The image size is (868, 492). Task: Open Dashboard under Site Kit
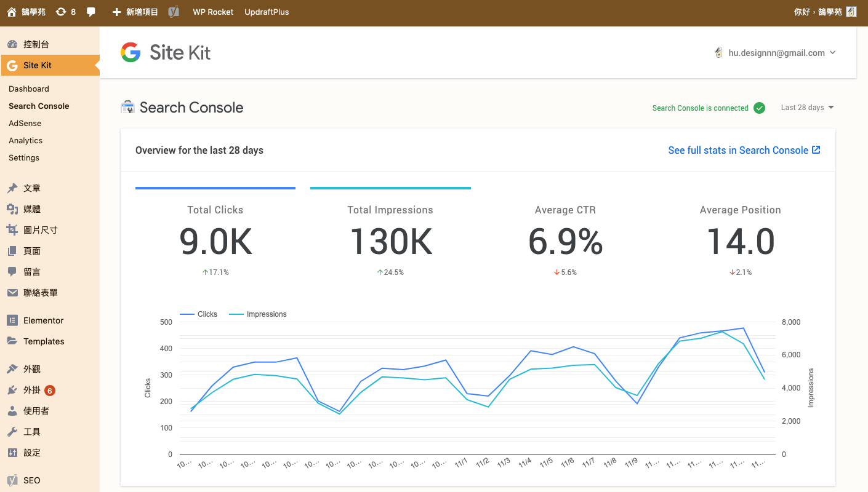(29, 89)
